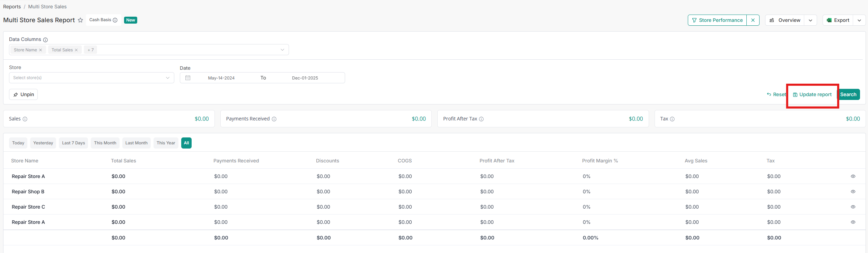View details for Repair Store C row
The width and height of the screenshot is (868, 253).
[853, 207]
